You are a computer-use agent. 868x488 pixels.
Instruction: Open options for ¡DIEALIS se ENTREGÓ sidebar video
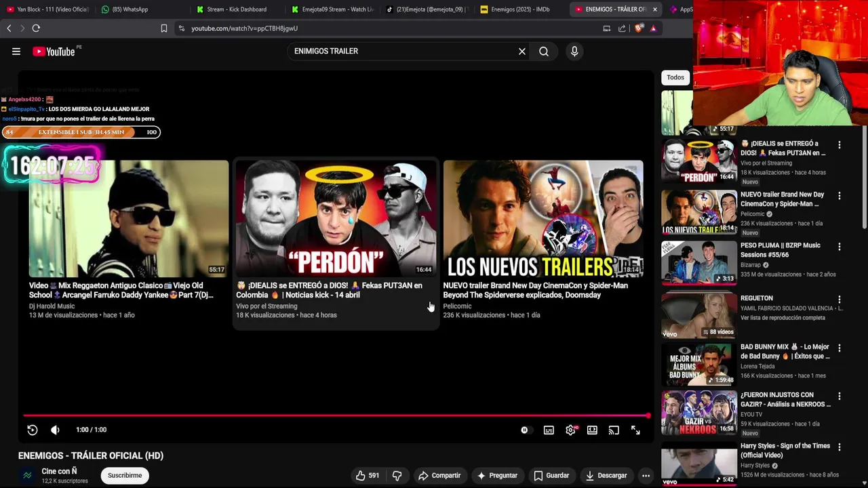pyautogui.click(x=840, y=145)
